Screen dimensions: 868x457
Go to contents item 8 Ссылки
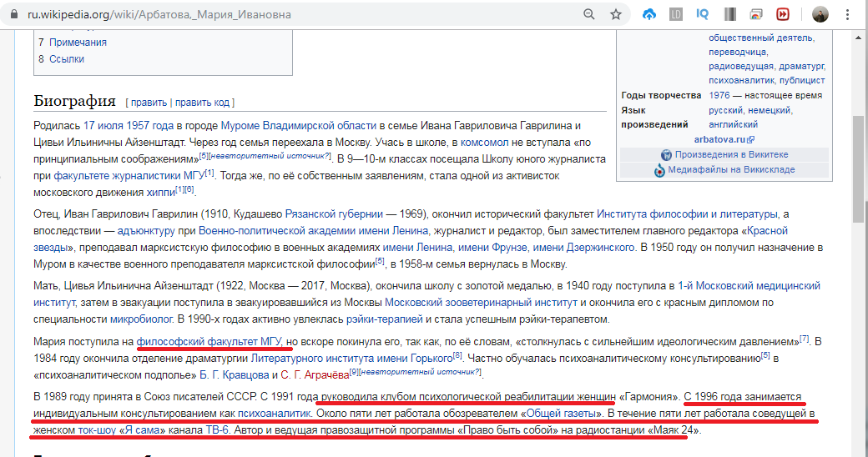[x=67, y=58]
